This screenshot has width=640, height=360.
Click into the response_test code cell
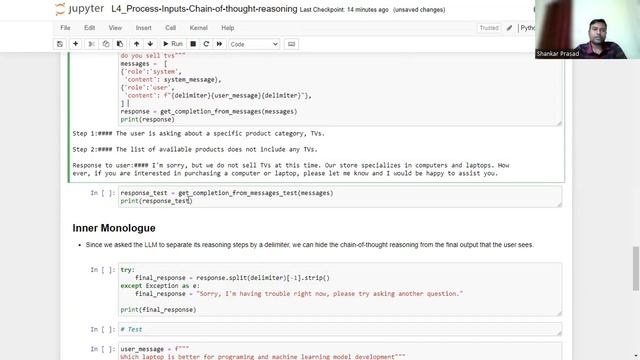(x=340, y=197)
